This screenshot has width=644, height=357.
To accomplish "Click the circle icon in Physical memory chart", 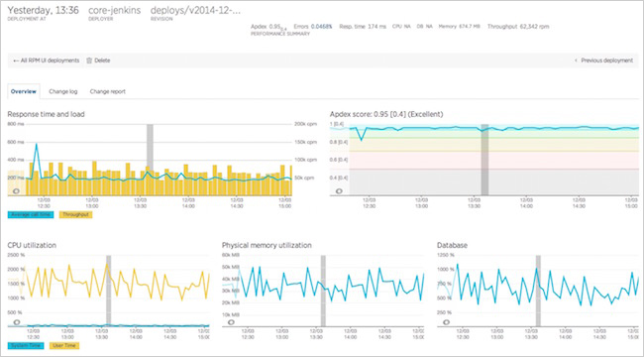I will pos(231,322).
